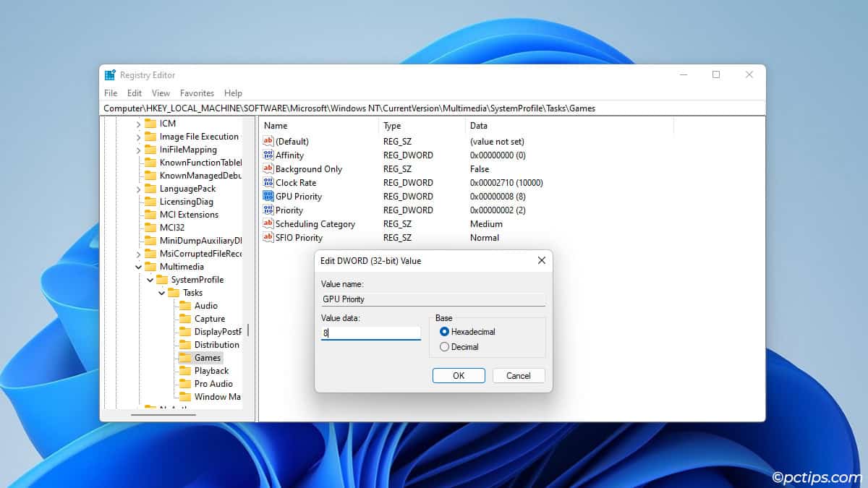Open the Help menu
The height and width of the screenshot is (488, 868).
click(233, 93)
